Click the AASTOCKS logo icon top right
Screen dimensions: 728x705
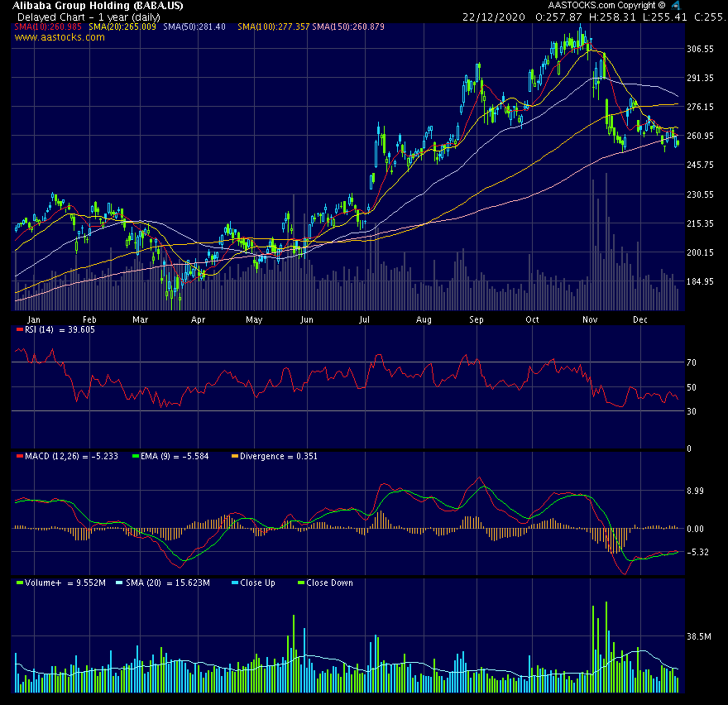coord(676,5)
